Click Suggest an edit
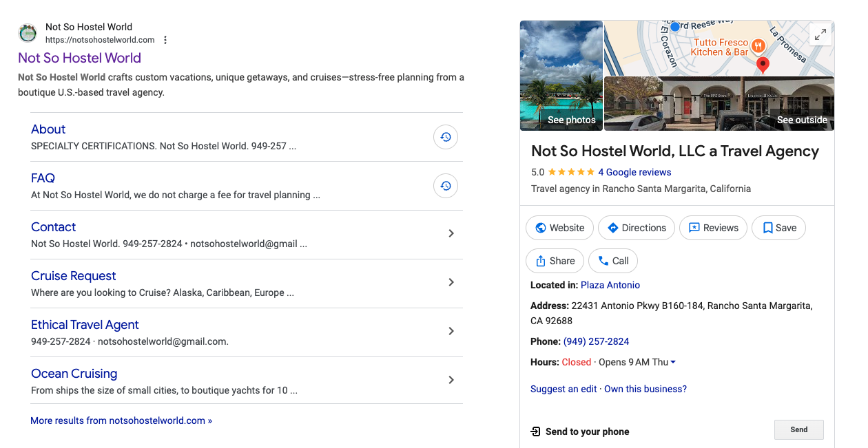Viewport: 868px width, 448px height. 564,389
